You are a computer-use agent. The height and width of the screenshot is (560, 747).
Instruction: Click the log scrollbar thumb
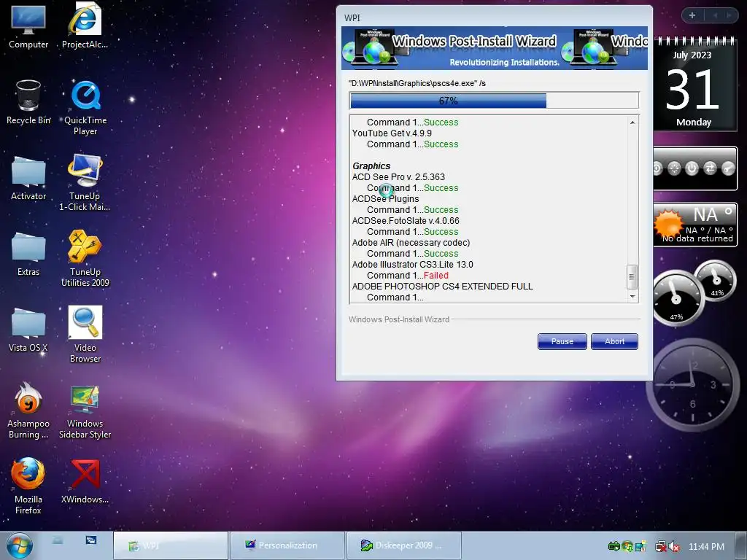pos(632,277)
